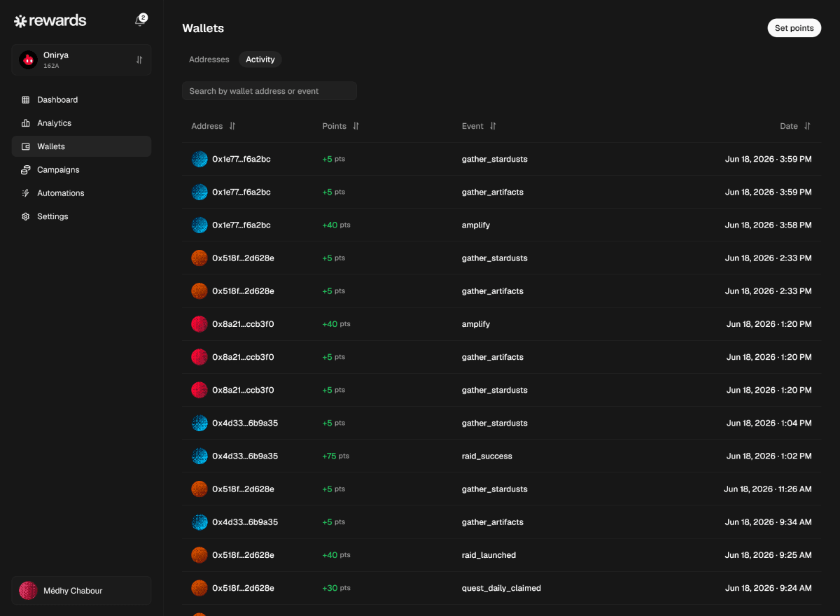The height and width of the screenshot is (616, 840).
Task: Switch to the Addresses tab
Action: point(209,59)
